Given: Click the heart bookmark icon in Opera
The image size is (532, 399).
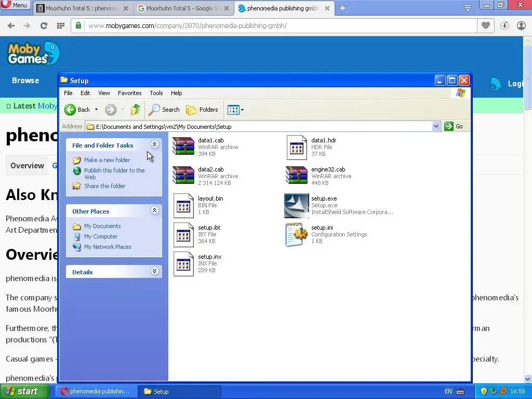Looking at the screenshot, I should [x=486, y=25].
